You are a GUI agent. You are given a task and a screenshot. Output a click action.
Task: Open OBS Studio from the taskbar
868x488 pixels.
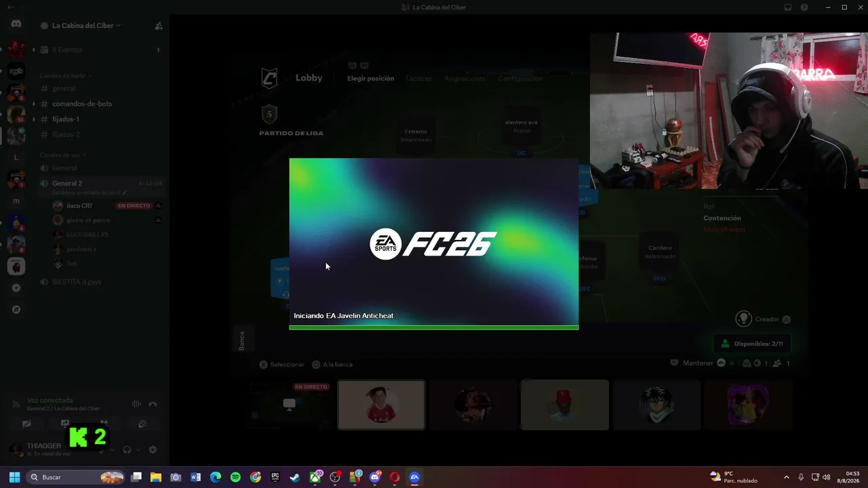(x=335, y=477)
